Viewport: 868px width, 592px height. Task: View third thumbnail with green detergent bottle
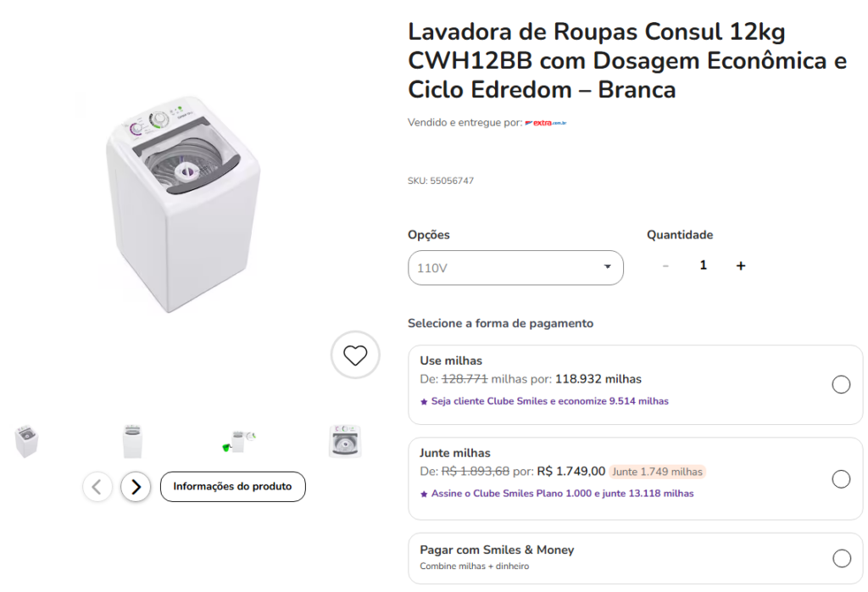pyautogui.click(x=238, y=441)
